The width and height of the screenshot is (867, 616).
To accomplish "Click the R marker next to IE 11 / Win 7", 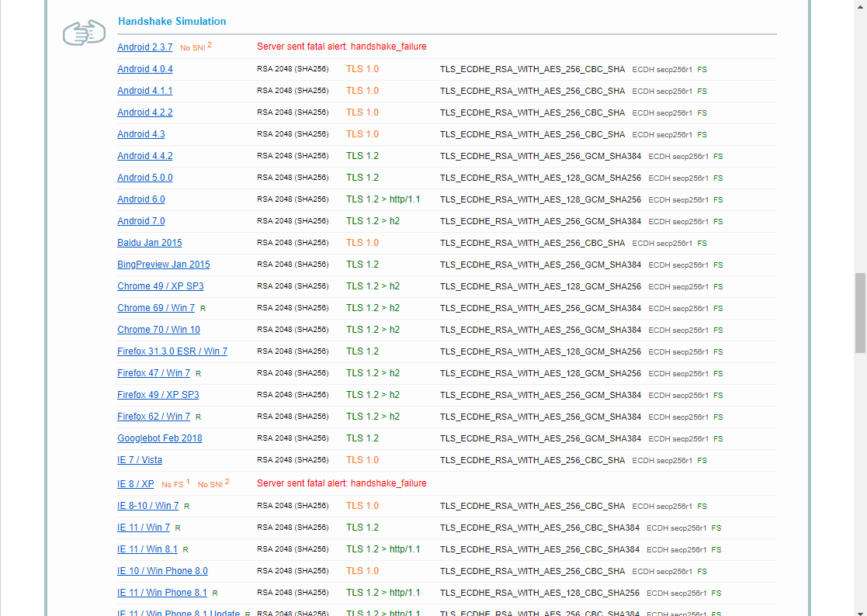I will click(178, 528).
